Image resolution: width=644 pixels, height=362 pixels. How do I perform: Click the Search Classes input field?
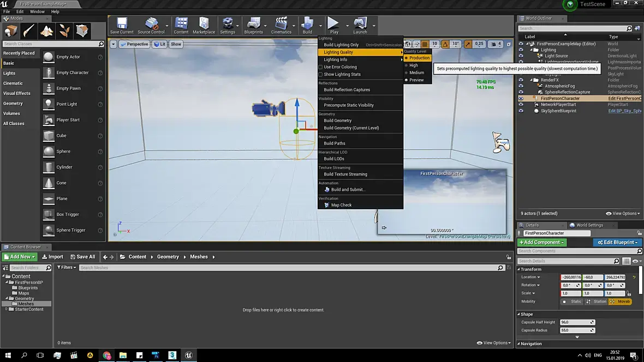point(50,44)
